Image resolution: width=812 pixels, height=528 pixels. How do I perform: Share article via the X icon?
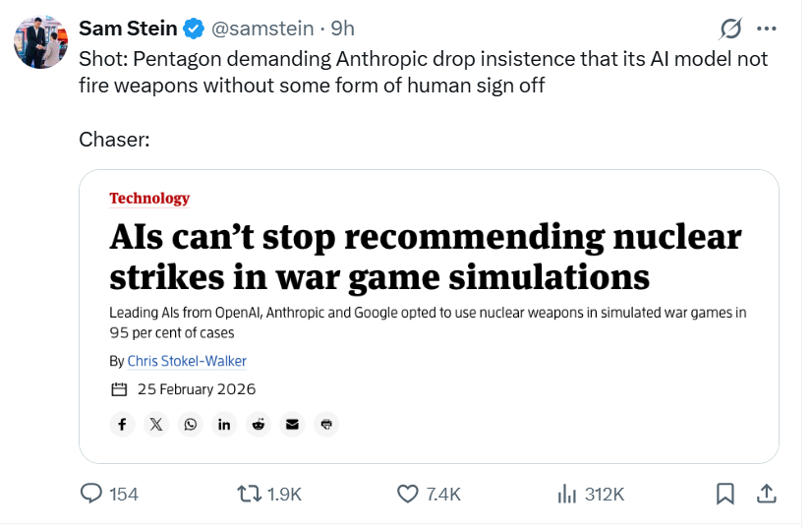tap(156, 424)
